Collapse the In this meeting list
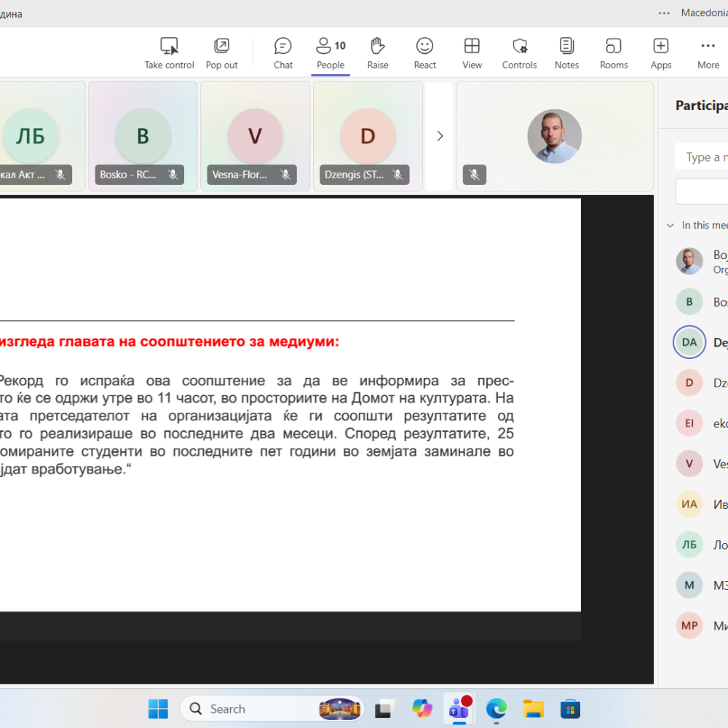 coord(670,226)
